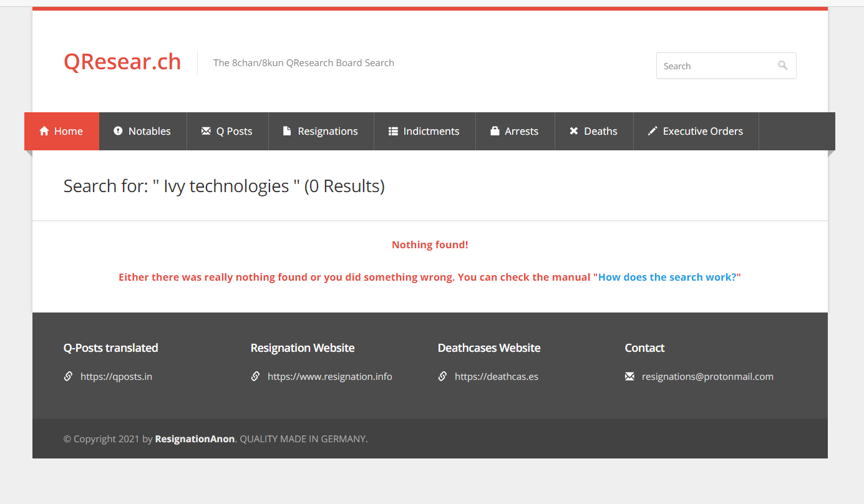Visit the https://deathcas.es link
864x504 pixels.
click(x=497, y=376)
